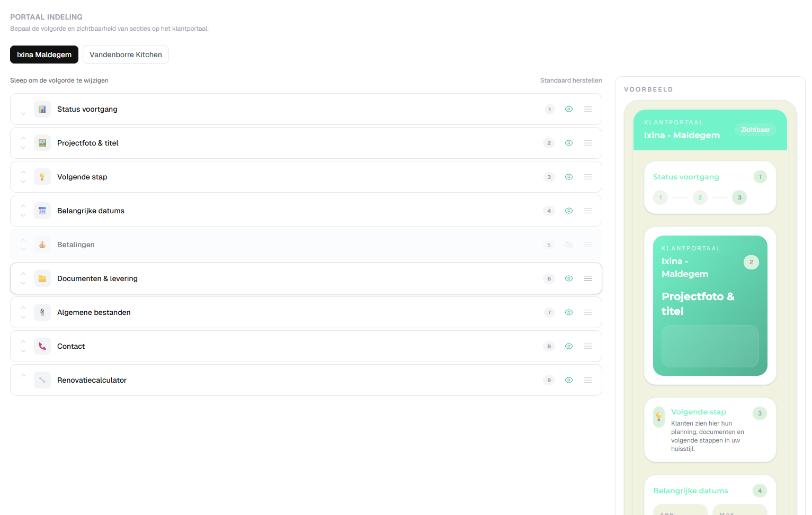
Task: Move Renovatiecalculator up with chevron
Action: click(x=23, y=375)
